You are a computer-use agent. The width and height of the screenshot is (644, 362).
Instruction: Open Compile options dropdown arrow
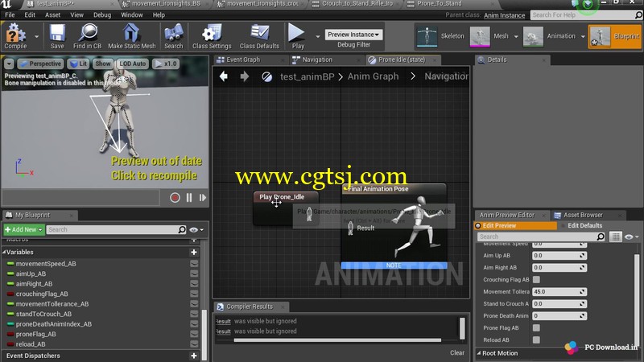pyautogui.click(x=36, y=36)
